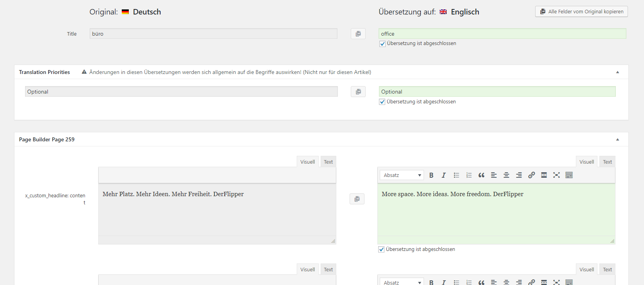Screen dimensions: 644x285
Task: Switch original German editor to Visuell tab
Action: tap(307, 162)
